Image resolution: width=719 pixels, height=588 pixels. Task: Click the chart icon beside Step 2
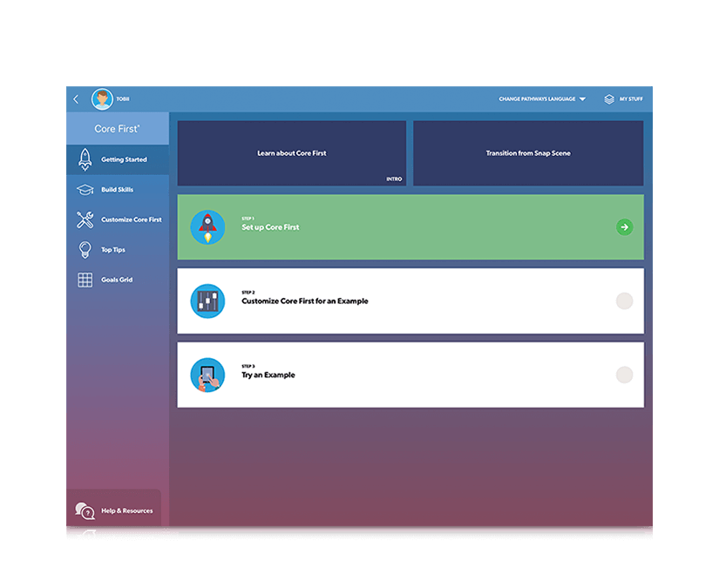tap(207, 301)
